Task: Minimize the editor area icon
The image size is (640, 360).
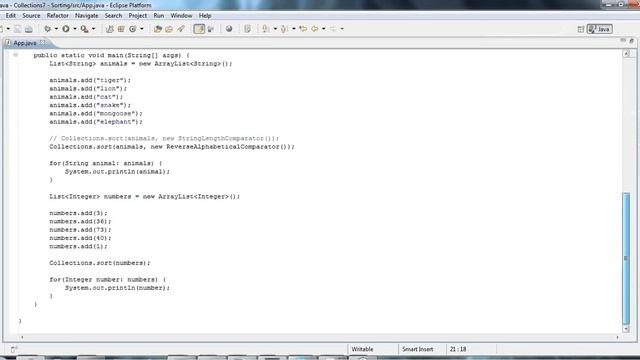Action: (623, 40)
